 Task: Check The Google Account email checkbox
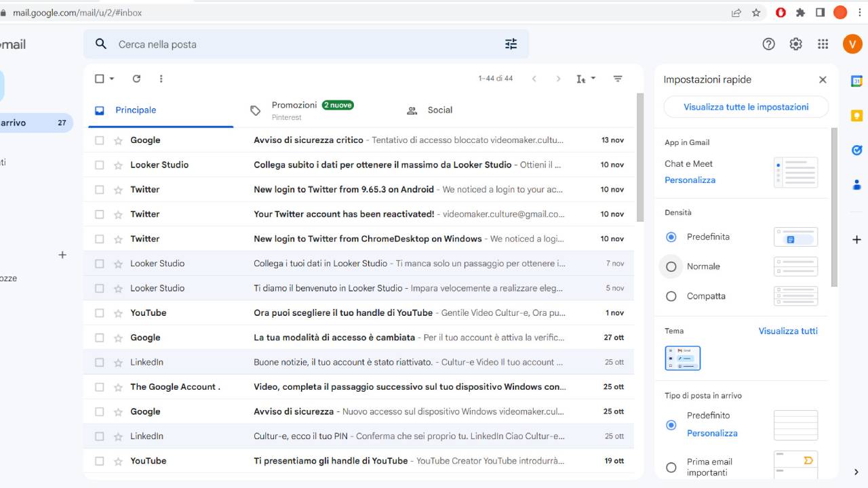coord(100,387)
